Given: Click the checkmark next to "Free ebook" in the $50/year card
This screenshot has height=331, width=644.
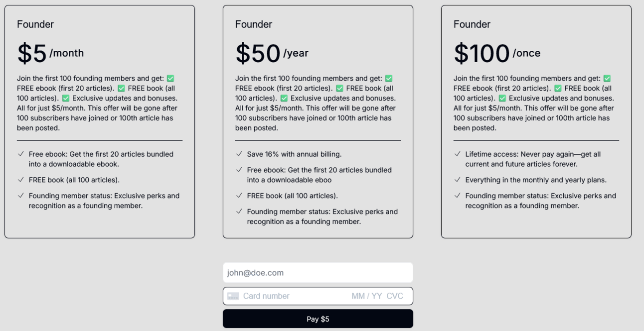Looking at the screenshot, I should [239, 170].
